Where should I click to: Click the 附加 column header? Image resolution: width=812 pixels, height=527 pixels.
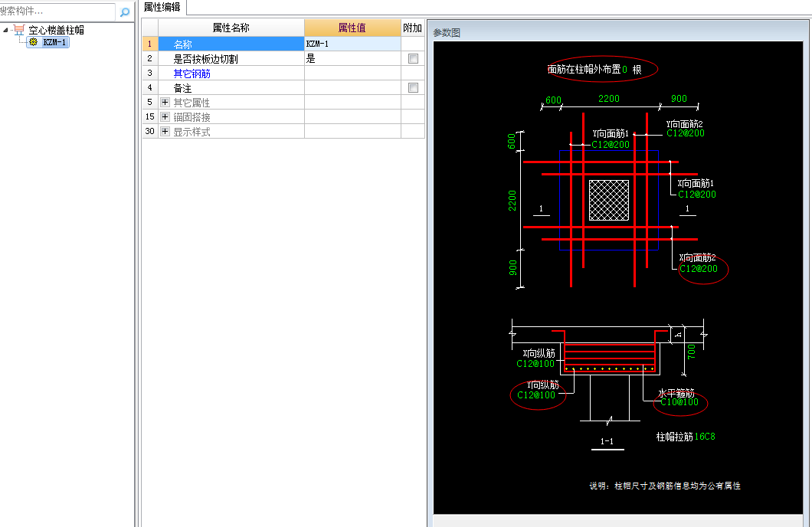pos(413,28)
